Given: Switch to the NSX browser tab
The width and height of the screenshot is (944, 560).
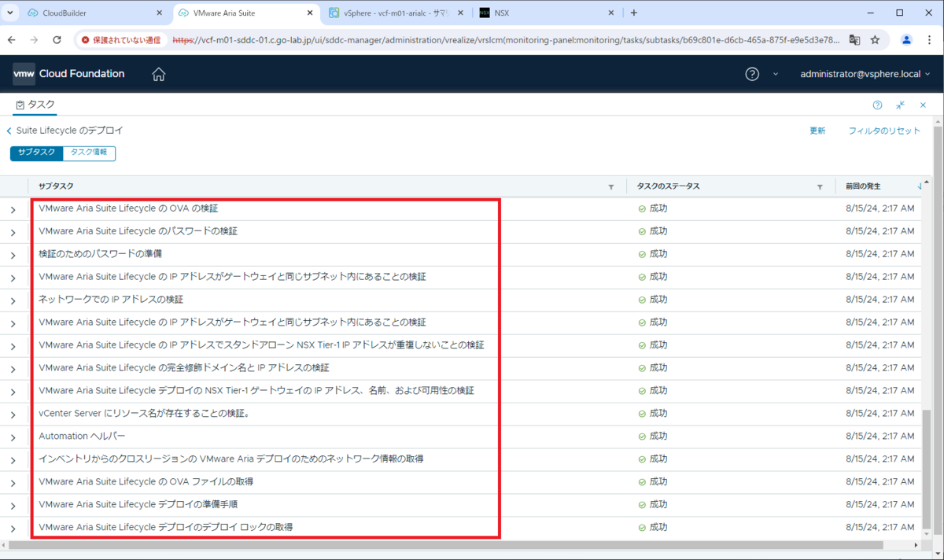Looking at the screenshot, I should (x=547, y=13).
